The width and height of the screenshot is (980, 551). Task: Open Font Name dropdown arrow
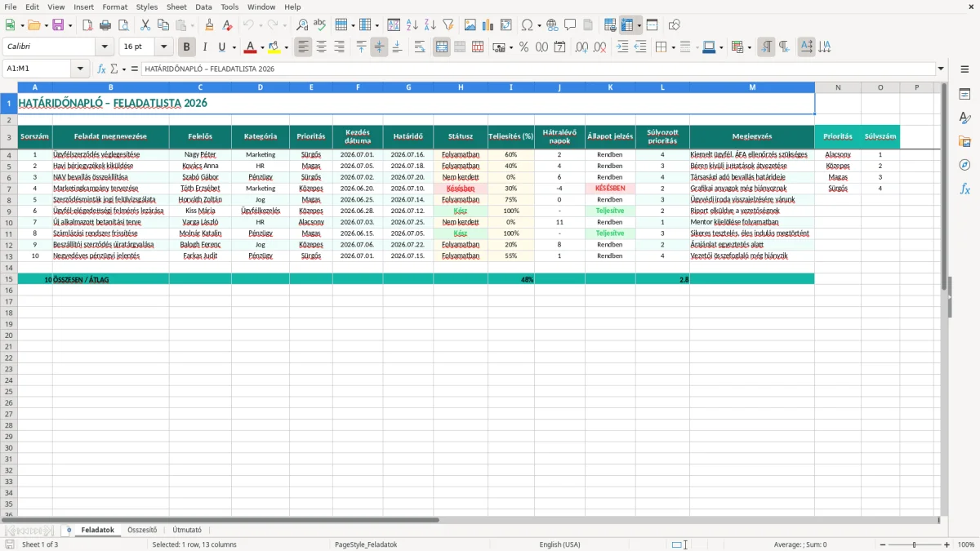105,47
